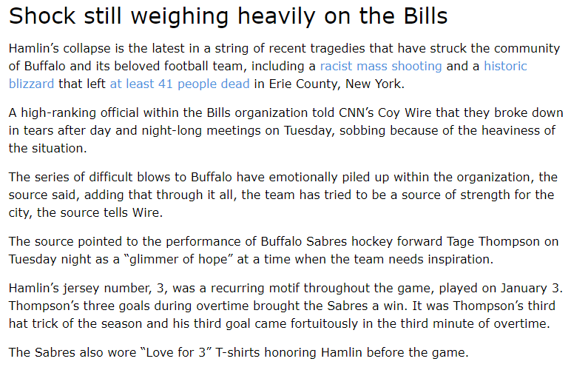
Task: Click the "Shock still weighing heavily" headline
Action: (x=228, y=16)
